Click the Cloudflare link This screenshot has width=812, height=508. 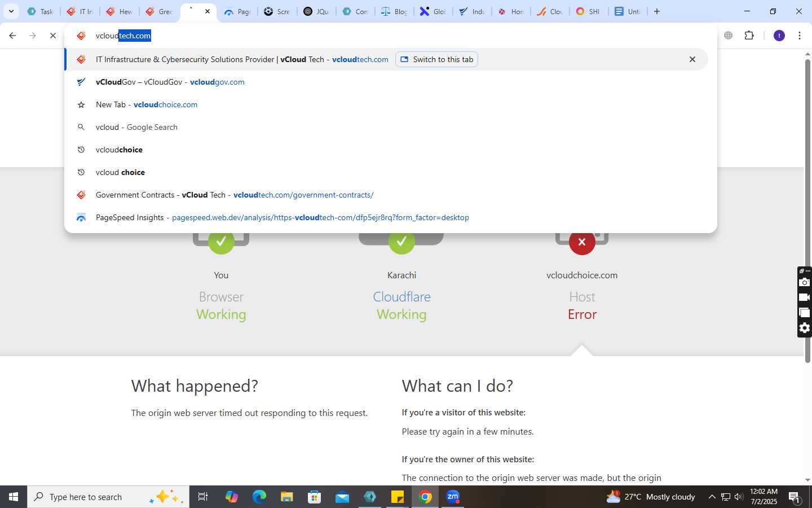pos(401,297)
